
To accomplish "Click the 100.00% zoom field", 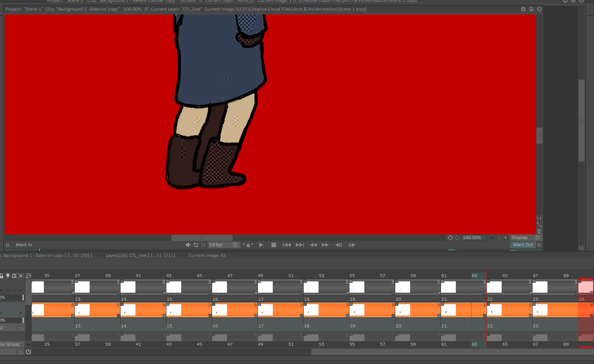I will (x=474, y=237).
